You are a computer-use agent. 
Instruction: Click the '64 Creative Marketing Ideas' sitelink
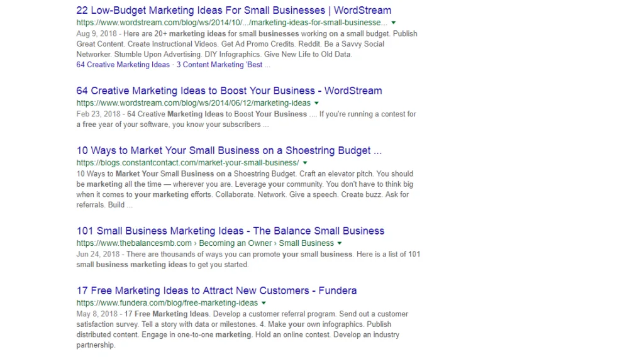click(x=123, y=65)
